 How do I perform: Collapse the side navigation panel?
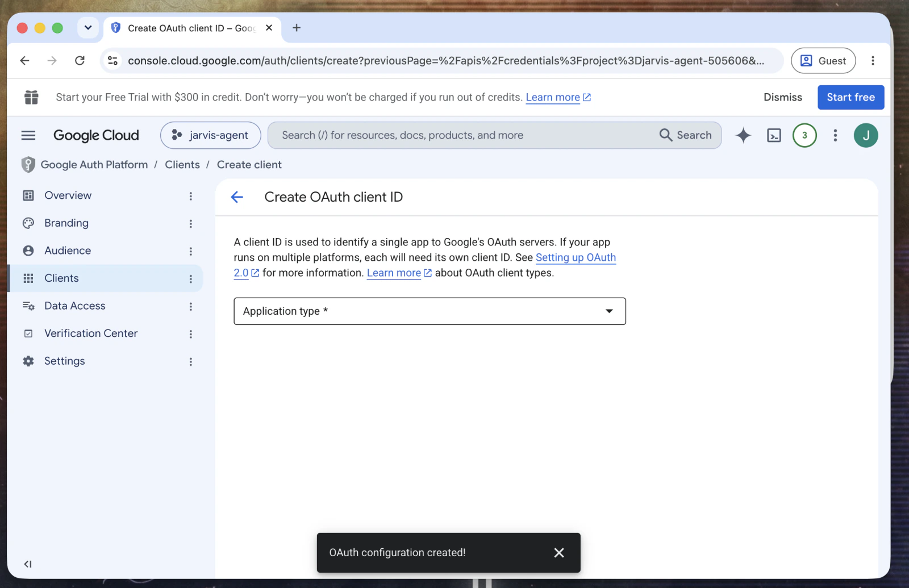(x=28, y=564)
